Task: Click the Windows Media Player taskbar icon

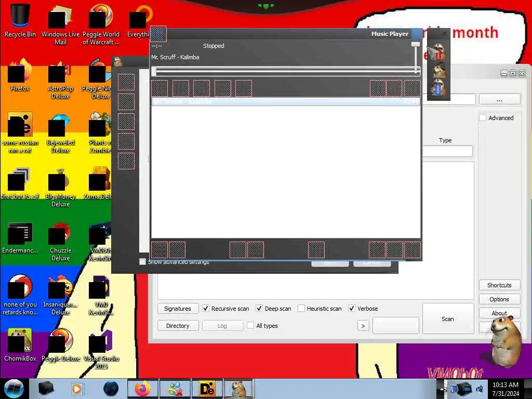Action: tap(77, 389)
